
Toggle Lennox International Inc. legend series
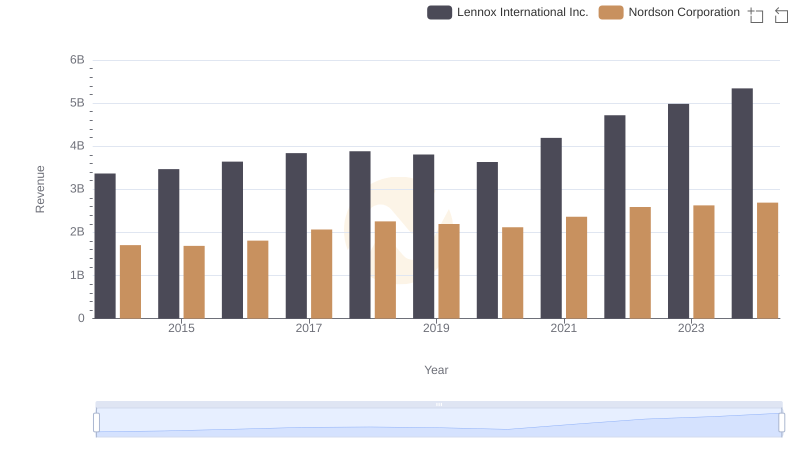click(x=508, y=12)
